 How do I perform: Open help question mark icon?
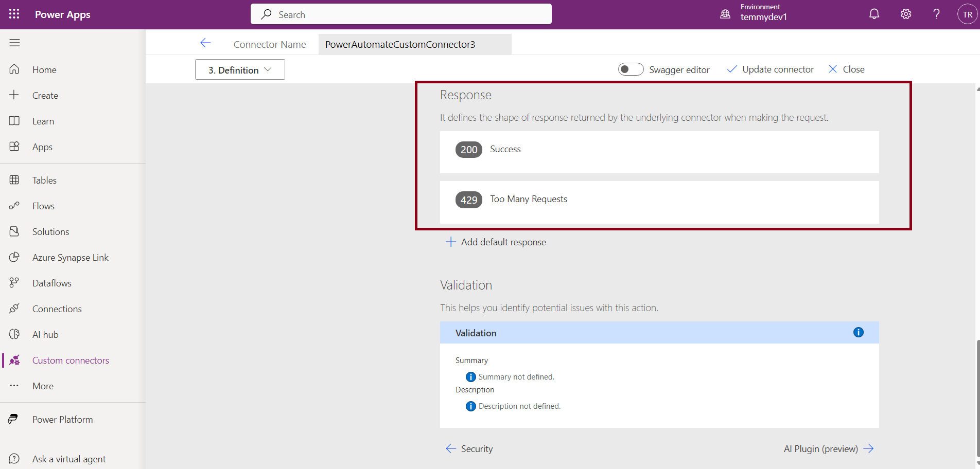pos(937,14)
